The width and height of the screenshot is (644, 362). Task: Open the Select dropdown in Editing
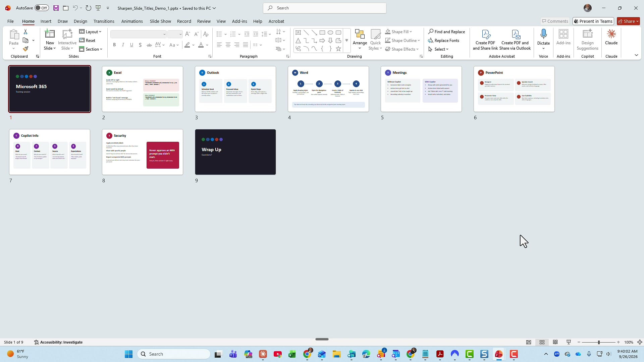coord(438,49)
